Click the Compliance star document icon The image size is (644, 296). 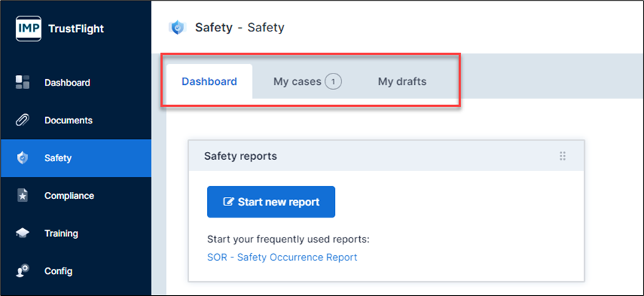click(x=22, y=196)
